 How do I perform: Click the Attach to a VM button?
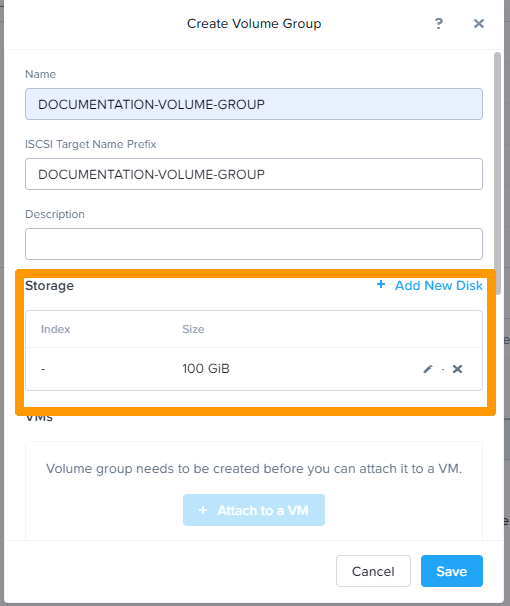(x=254, y=510)
